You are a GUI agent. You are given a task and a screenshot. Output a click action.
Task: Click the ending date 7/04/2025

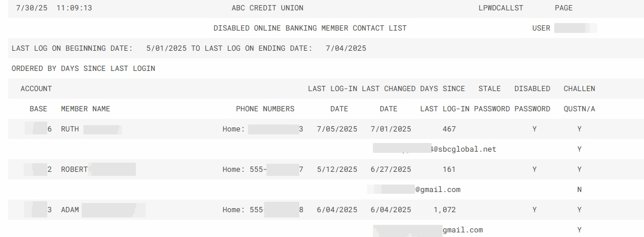(345, 48)
